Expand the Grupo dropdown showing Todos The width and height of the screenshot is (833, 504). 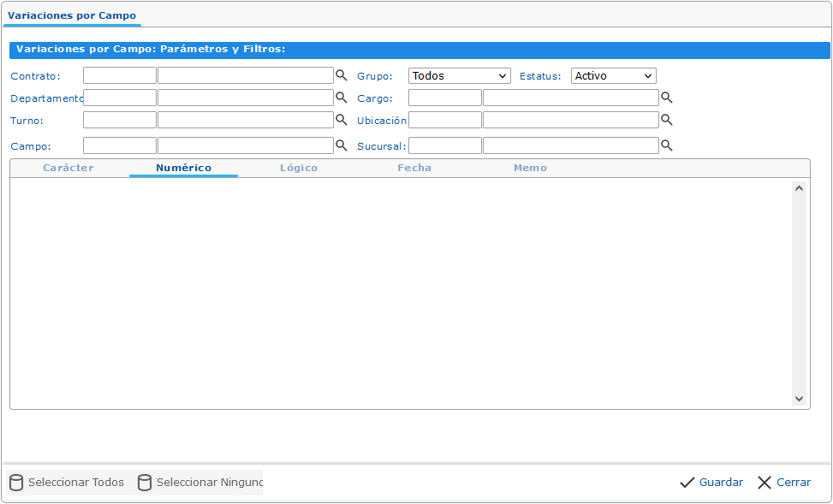(x=459, y=76)
